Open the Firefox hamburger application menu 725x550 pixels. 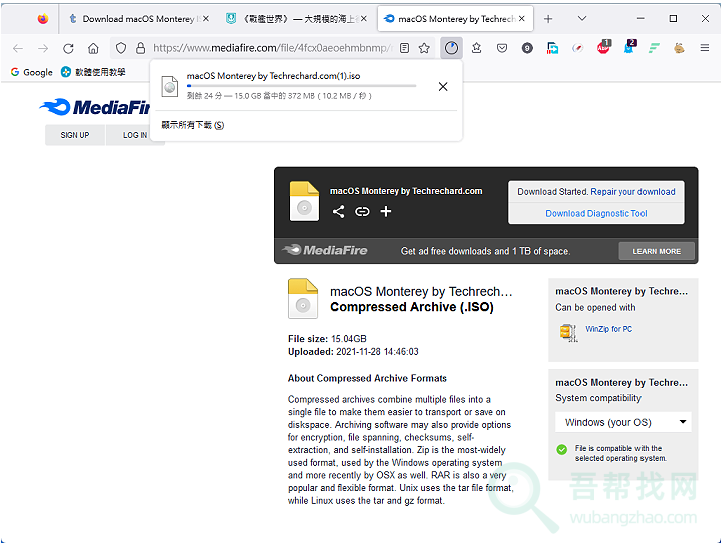pos(705,48)
